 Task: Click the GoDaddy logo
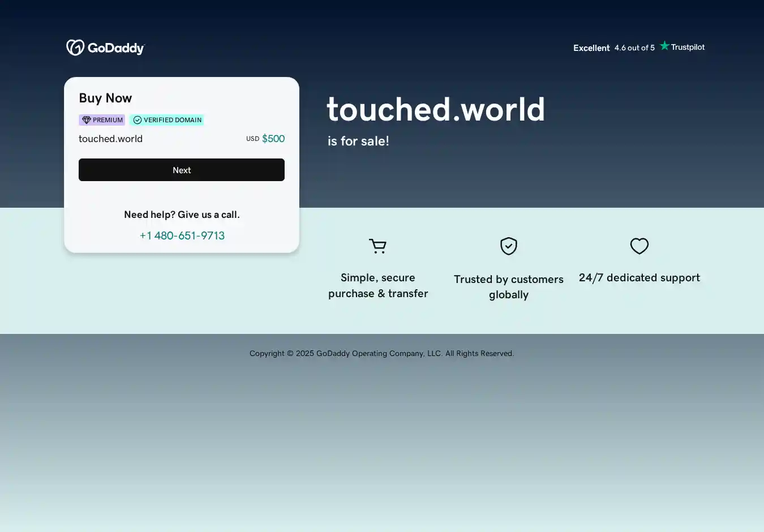(x=105, y=48)
